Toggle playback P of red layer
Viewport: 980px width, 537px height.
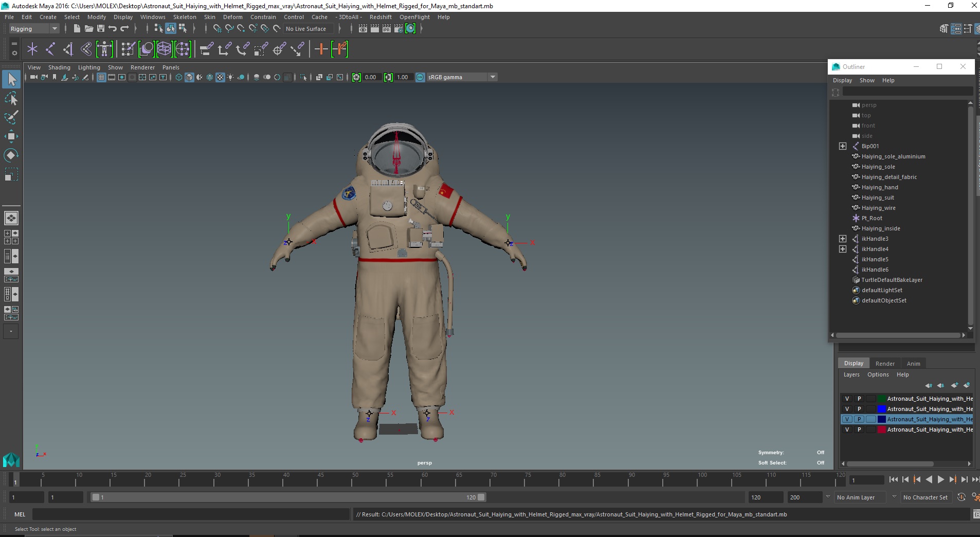point(859,429)
